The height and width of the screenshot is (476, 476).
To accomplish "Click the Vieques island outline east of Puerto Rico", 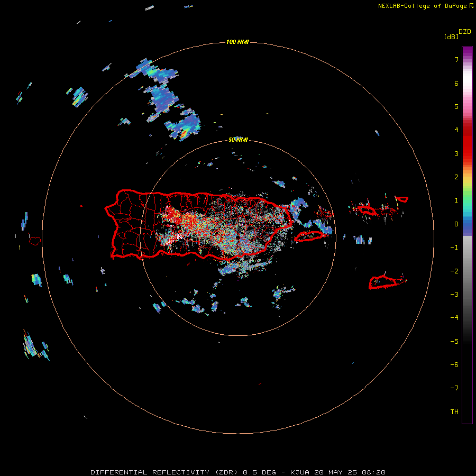I will (308, 236).
